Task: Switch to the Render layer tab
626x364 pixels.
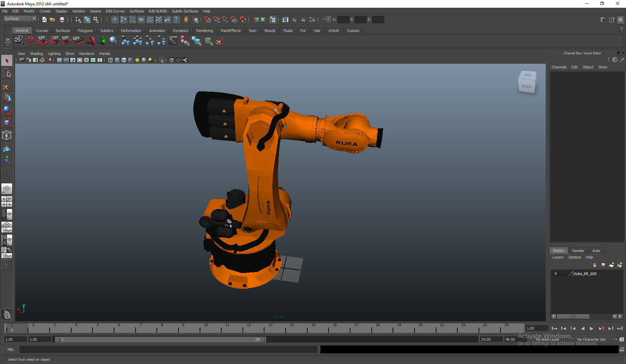Action: [578, 251]
